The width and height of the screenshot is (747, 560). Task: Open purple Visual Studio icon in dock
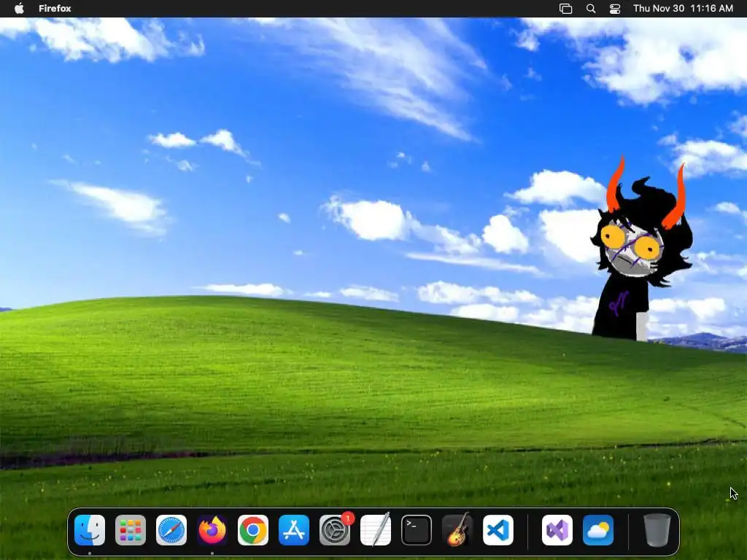pos(557,530)
